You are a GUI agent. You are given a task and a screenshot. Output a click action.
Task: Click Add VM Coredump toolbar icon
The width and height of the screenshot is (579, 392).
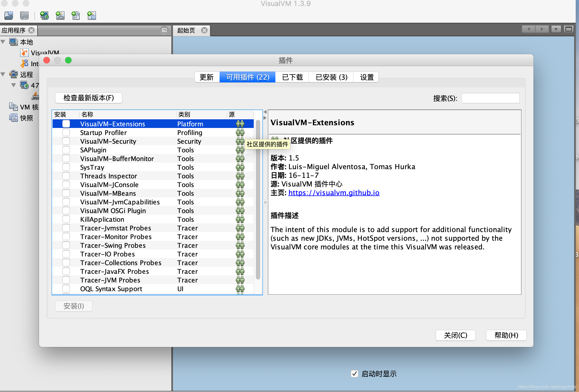(x=76, y=15)
